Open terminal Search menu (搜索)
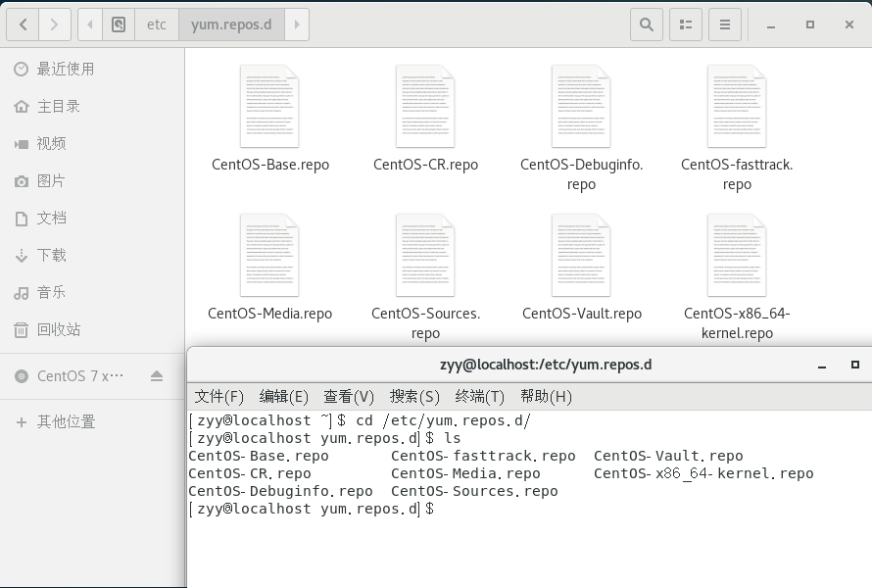Screen dimensions: 872x588 (x=414, y=397)
